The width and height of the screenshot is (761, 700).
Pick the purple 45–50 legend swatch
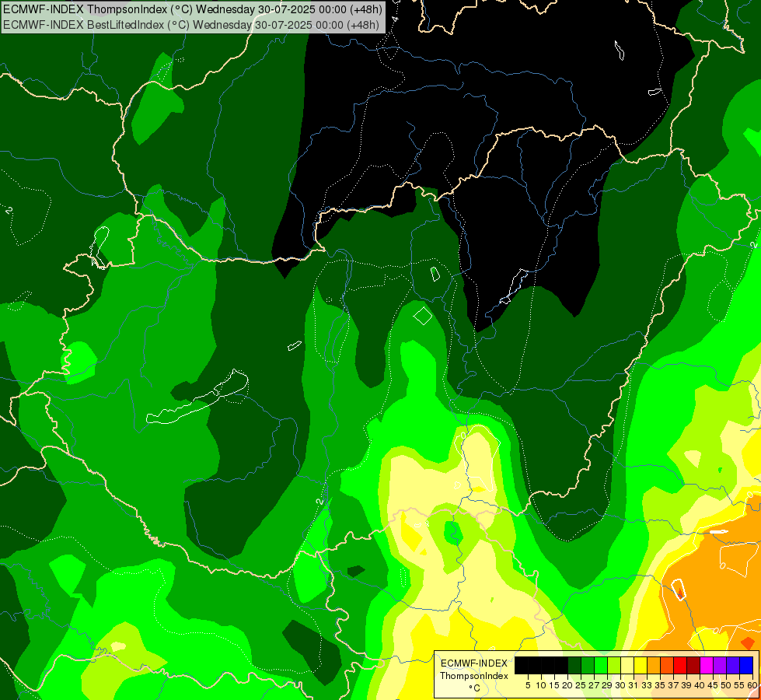coord(720,666)
